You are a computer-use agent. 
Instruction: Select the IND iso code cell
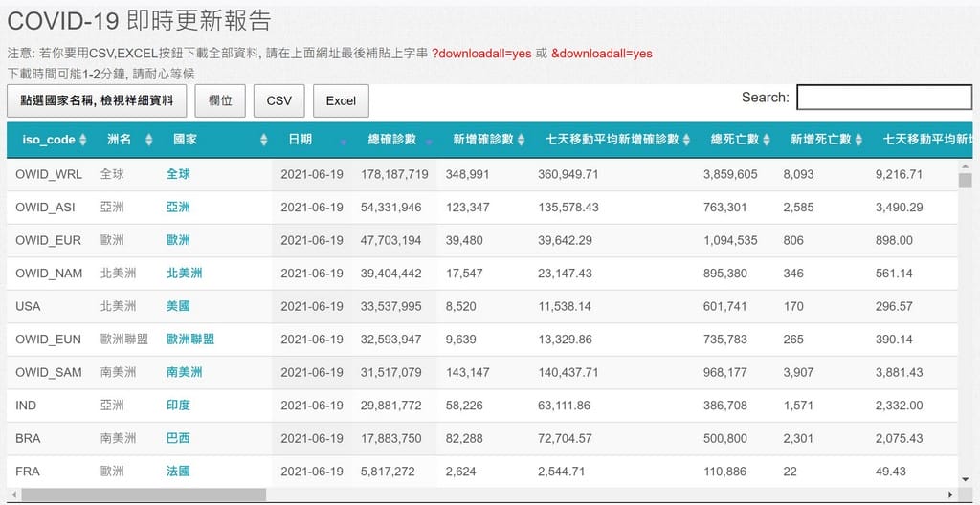pyautogui.click(x=49, y=406)
